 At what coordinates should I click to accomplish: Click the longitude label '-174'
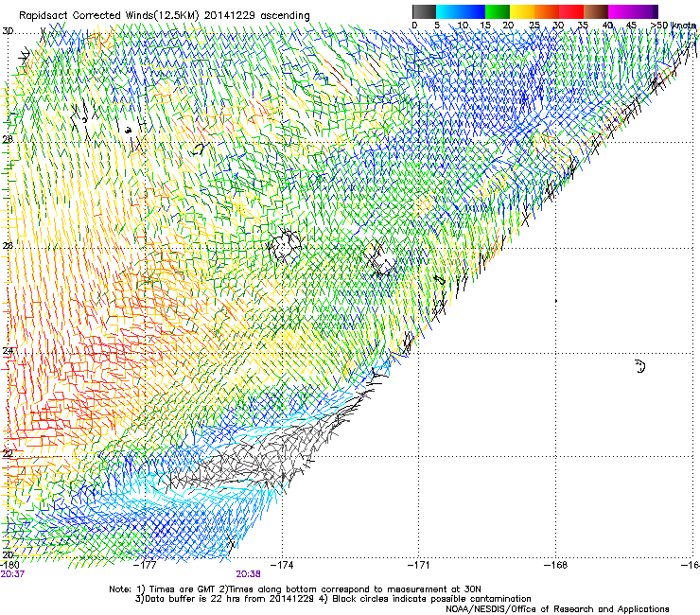283,565
